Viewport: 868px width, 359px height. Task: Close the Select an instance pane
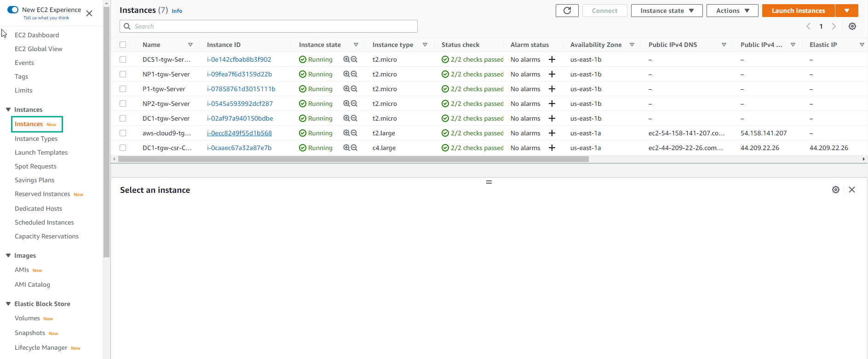click(x=852, y=190)
